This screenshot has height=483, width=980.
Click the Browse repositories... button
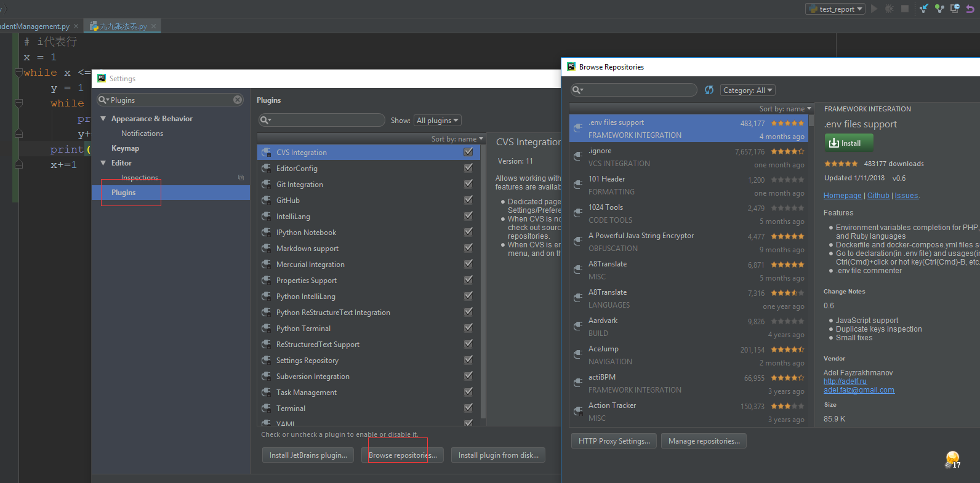(x=403, y=455)
